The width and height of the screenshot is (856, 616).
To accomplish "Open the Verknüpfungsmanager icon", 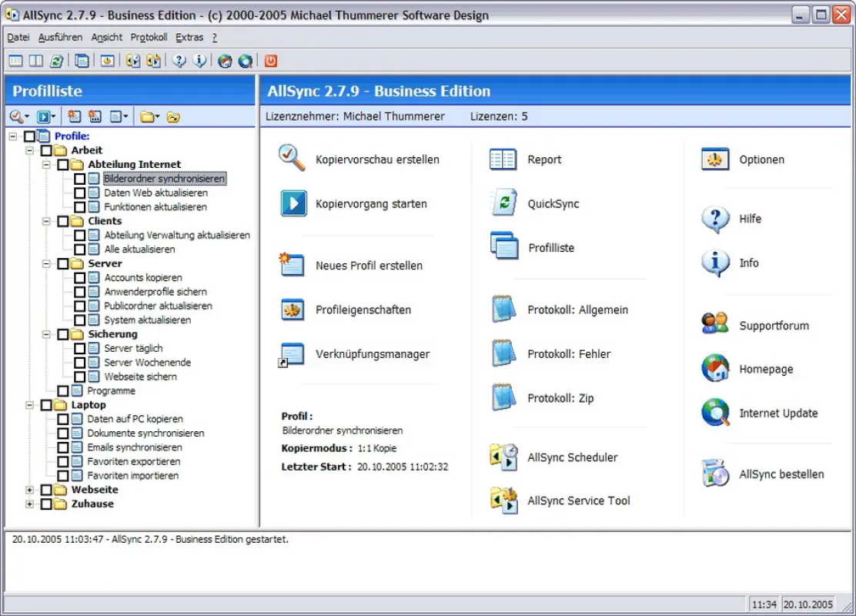I will pyautogui.click(x=292, y=354).
